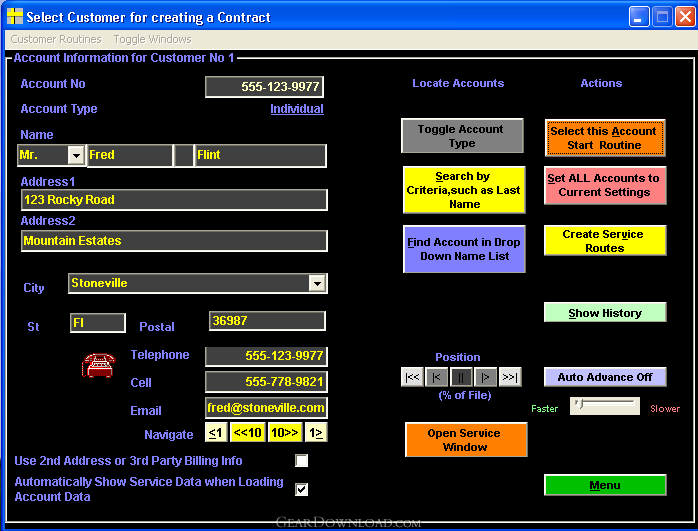Click Set ALL Accounts to Current Settings
Viewport: 698px width, 531px height.
(x=605, y=185)
